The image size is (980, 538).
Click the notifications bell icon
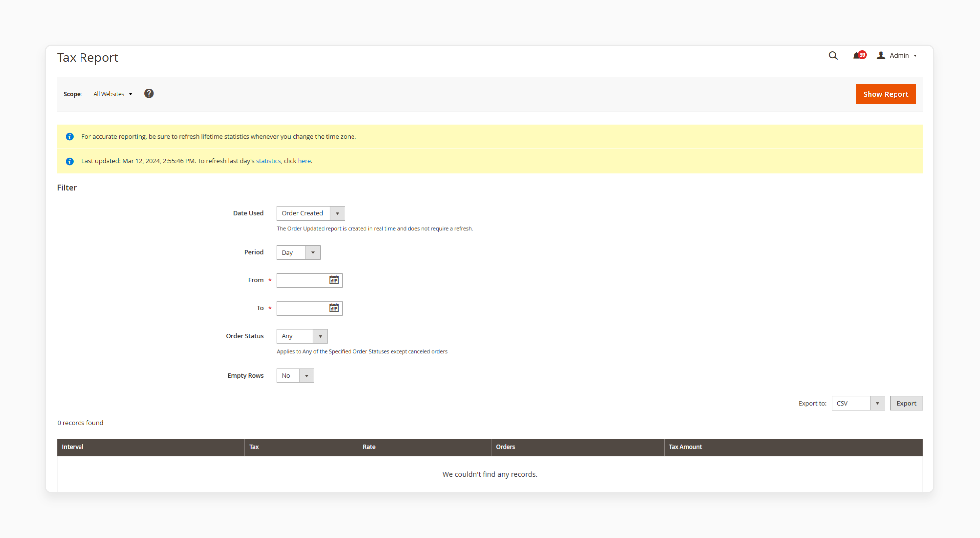point(858,56)
